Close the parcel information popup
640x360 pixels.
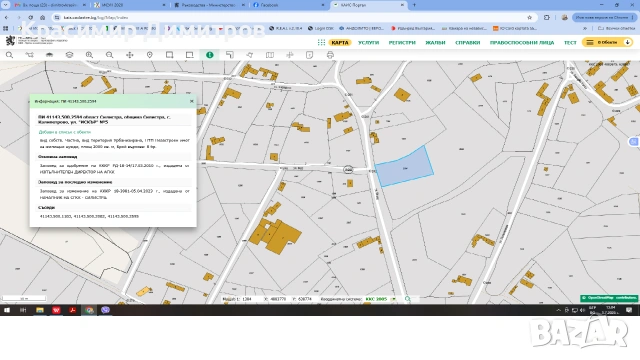(x=191, y=101)
